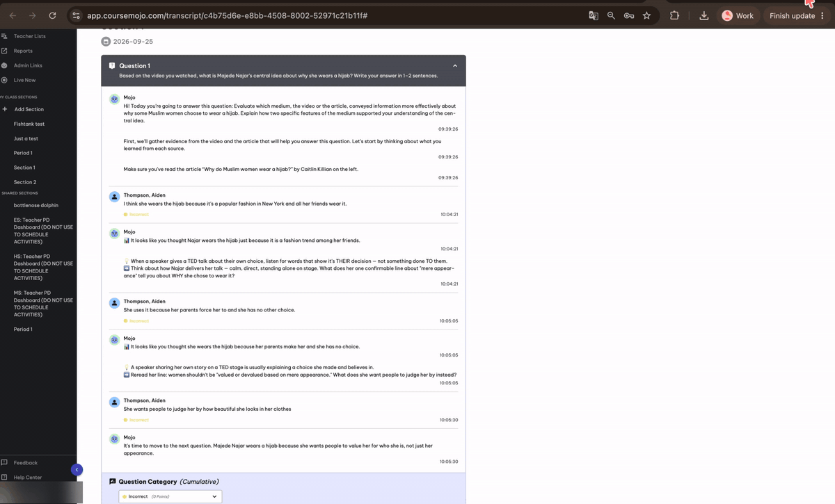Click the Question 1 heading text

click(x=134, y=66)
